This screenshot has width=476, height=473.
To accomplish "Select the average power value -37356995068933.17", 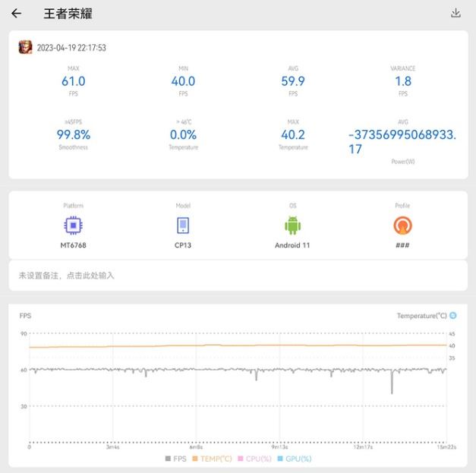I will 402,141.
